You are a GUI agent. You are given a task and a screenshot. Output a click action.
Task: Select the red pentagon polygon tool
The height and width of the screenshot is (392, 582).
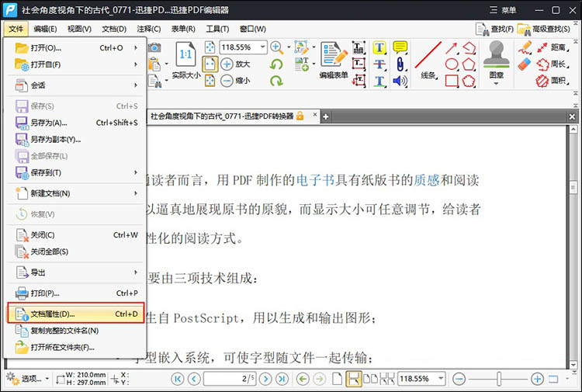(469, 64)
